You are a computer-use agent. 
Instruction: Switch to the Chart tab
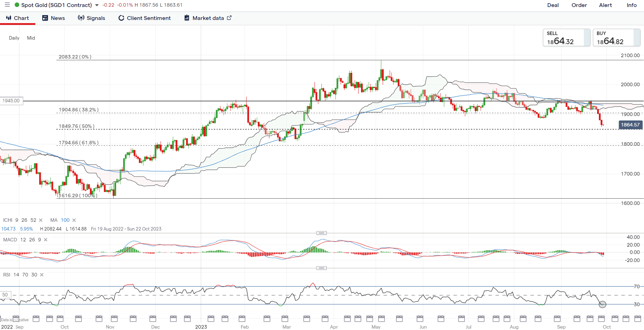click(x=17, y=18)
